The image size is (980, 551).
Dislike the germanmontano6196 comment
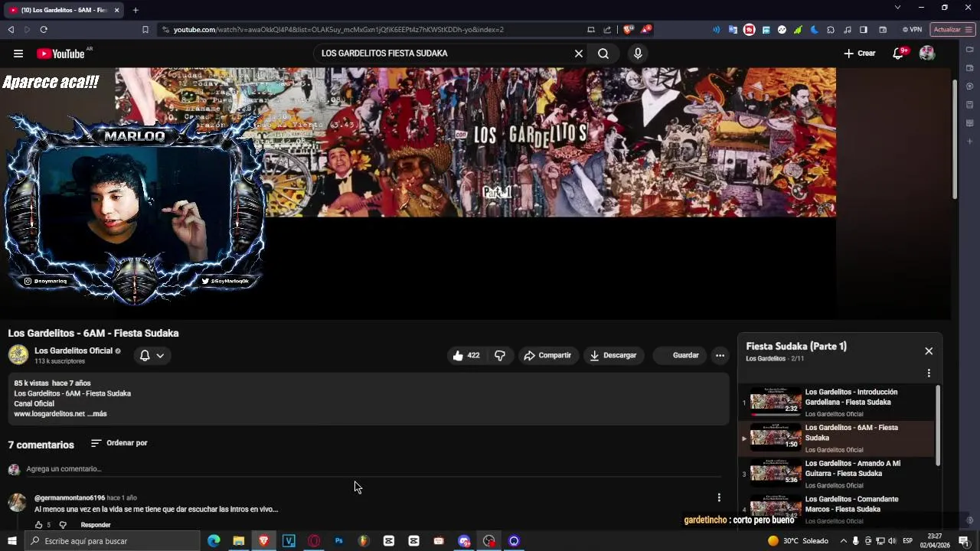[x=63, y=525]
